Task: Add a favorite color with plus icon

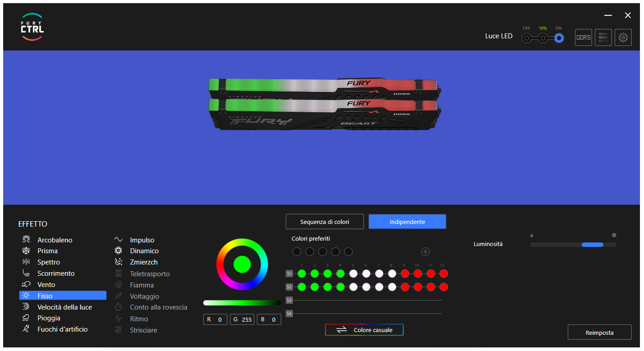Action: click(425, 251)
